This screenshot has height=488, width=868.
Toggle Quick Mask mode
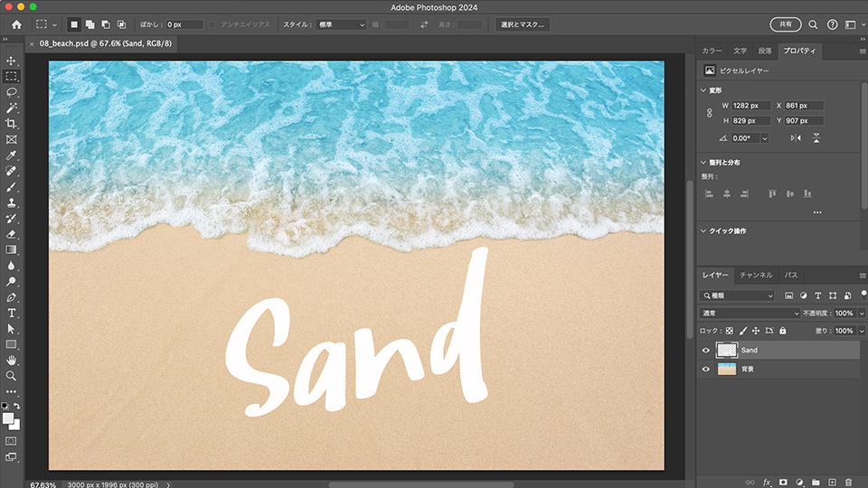[11, 442]
